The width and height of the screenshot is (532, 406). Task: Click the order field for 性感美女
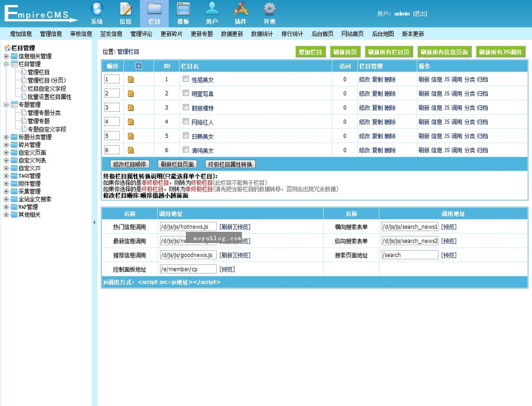pyautogui.click(x=112, y=80)
